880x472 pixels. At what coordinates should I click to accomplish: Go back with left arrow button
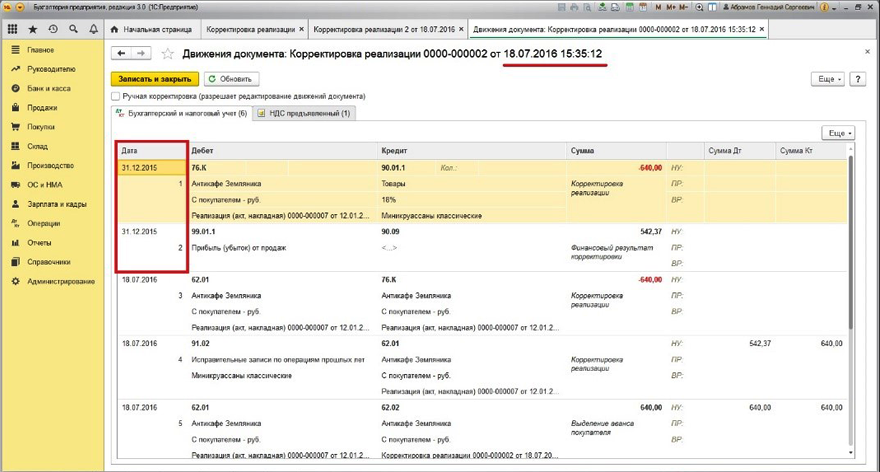tap(122, 53)
